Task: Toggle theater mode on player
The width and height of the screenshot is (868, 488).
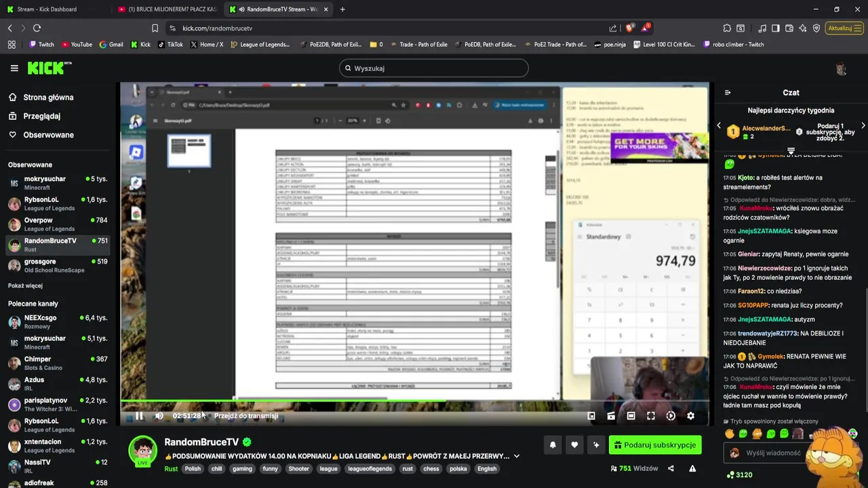Action: 631,416
